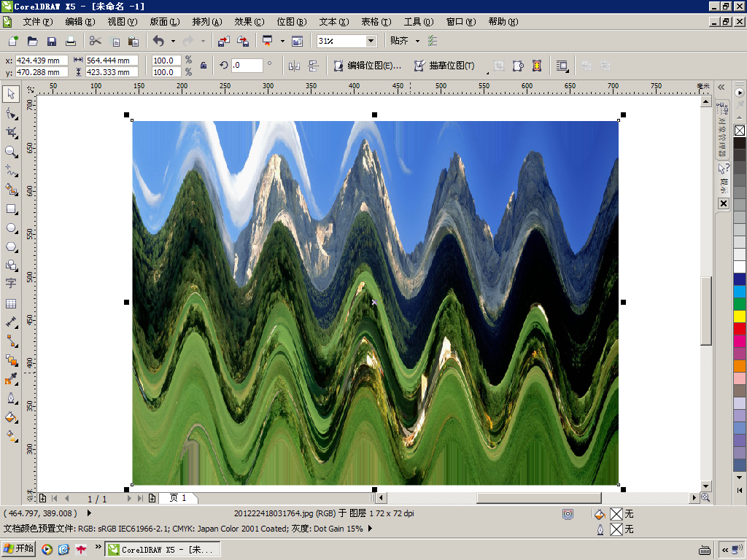
Task: Select the Zoom tool
Action: pos(11,152)
